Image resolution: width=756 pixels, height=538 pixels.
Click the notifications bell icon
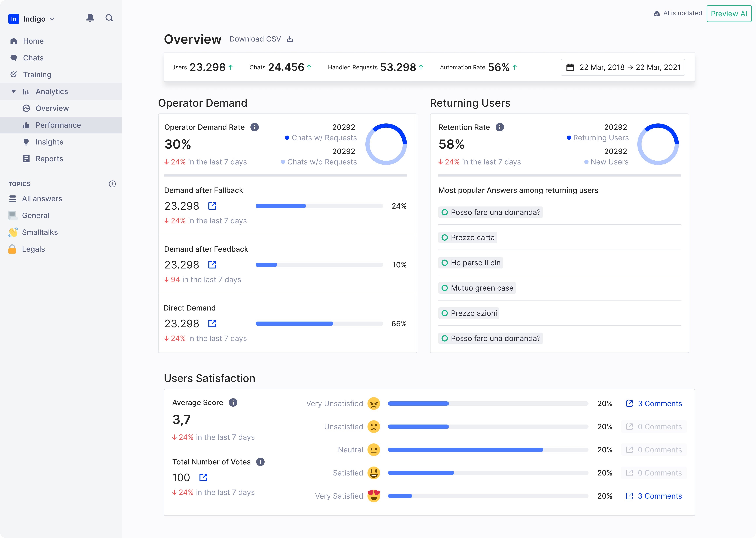pos(90,18)
